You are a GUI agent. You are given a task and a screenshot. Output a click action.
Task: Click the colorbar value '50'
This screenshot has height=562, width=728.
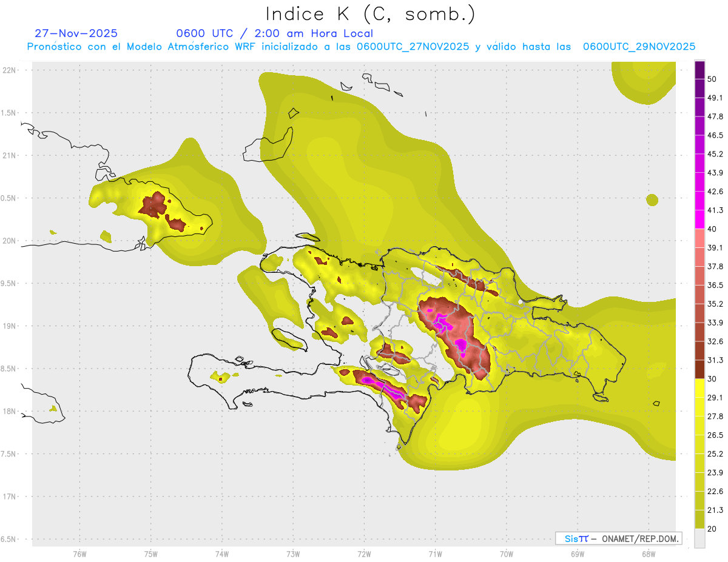[x=712, y=79]
